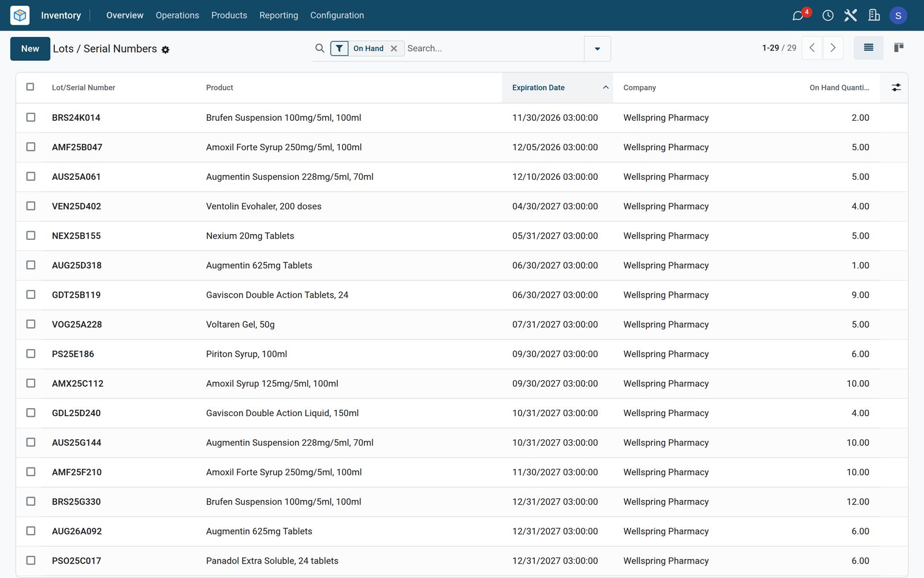Viewport: 924px width, 578px height.
Task: Tick the checkbox for VEN25D402
Action: tap(31, 206)
